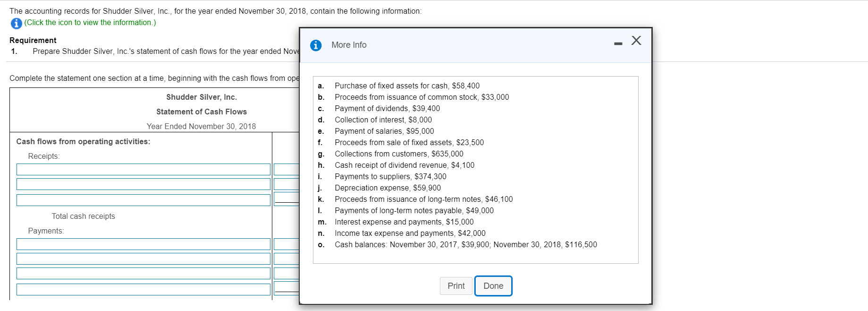Click first Receipts description input field

coord(143,169)
